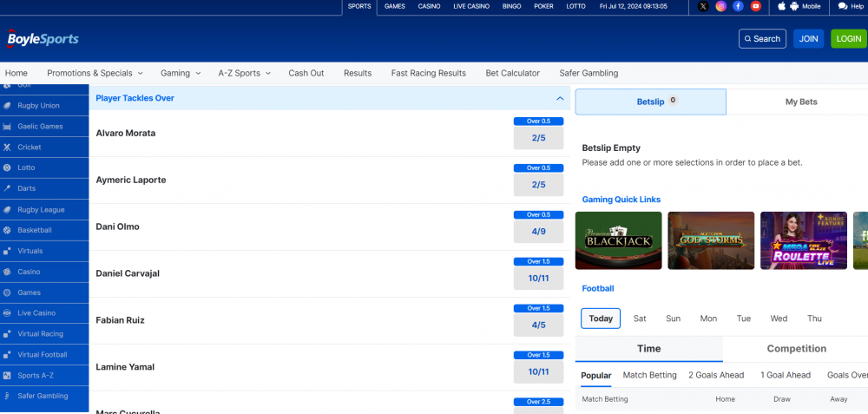
Task: Select Sat in football day filter
Action: 640,319
